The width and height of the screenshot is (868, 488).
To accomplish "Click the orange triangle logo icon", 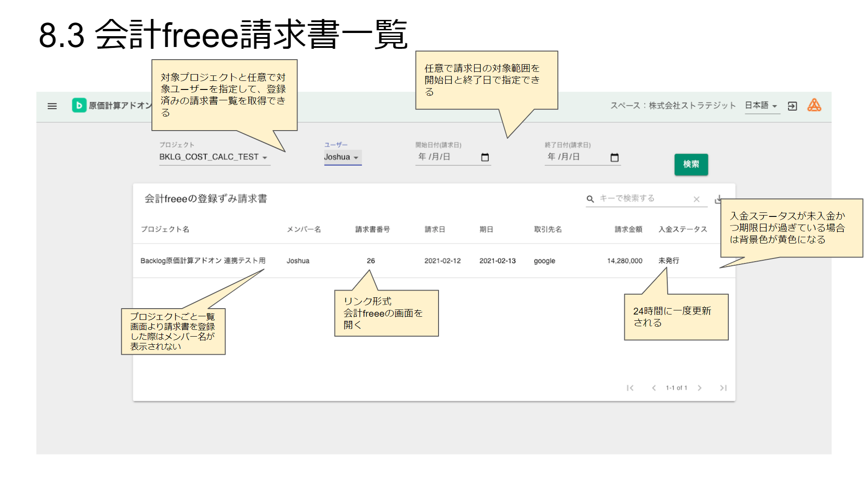I will tap(814, 105).
